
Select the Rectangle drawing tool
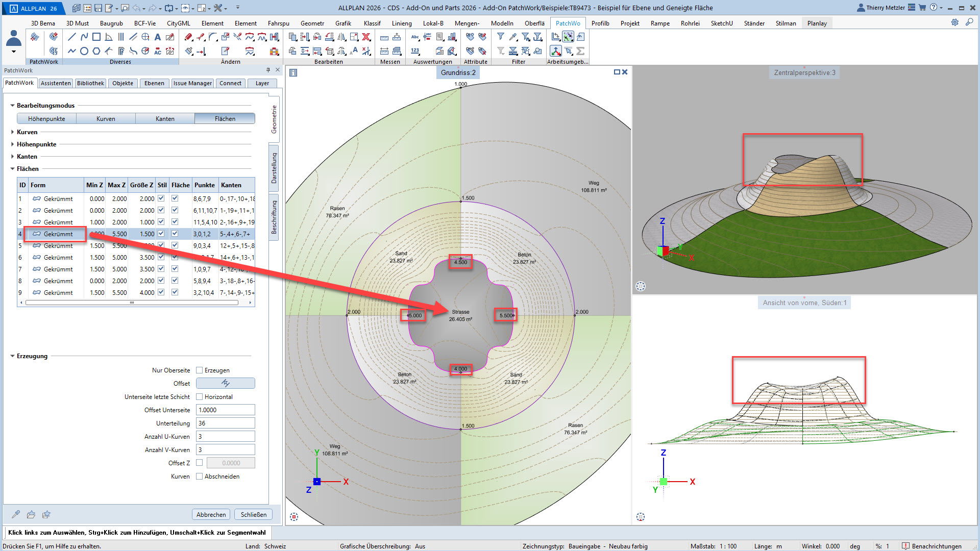click(x=96, y=37)
